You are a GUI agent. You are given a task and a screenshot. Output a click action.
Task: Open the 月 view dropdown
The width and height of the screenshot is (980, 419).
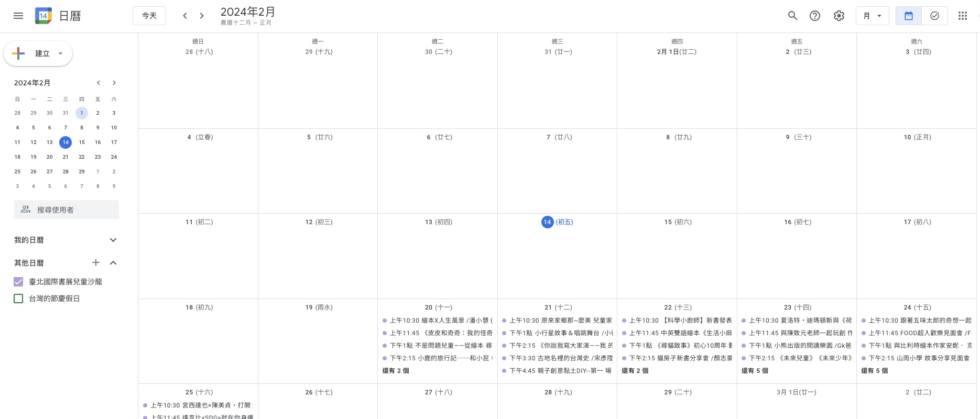coord(872,16)
